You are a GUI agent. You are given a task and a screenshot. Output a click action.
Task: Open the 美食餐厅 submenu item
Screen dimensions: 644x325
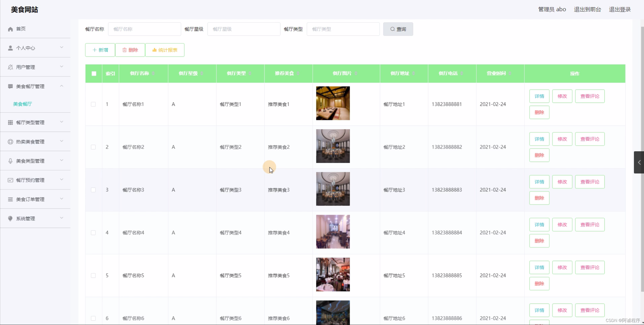point(22,104)
